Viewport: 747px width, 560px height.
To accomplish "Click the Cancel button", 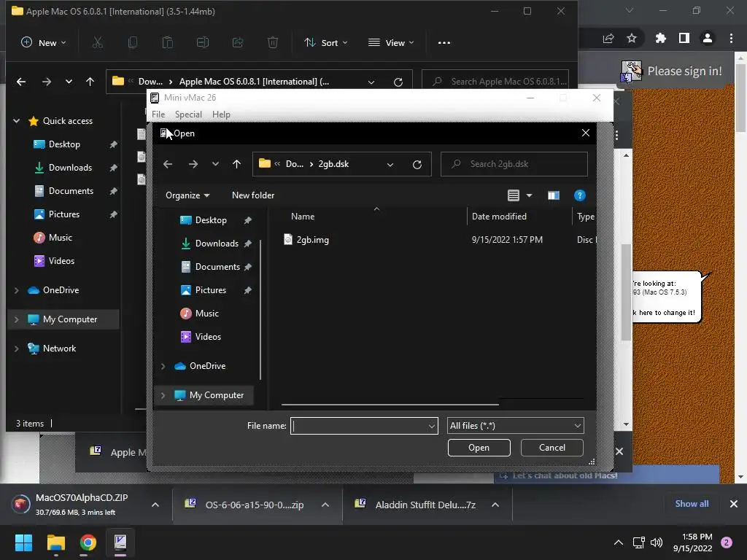I will click(x=551, y=448).
